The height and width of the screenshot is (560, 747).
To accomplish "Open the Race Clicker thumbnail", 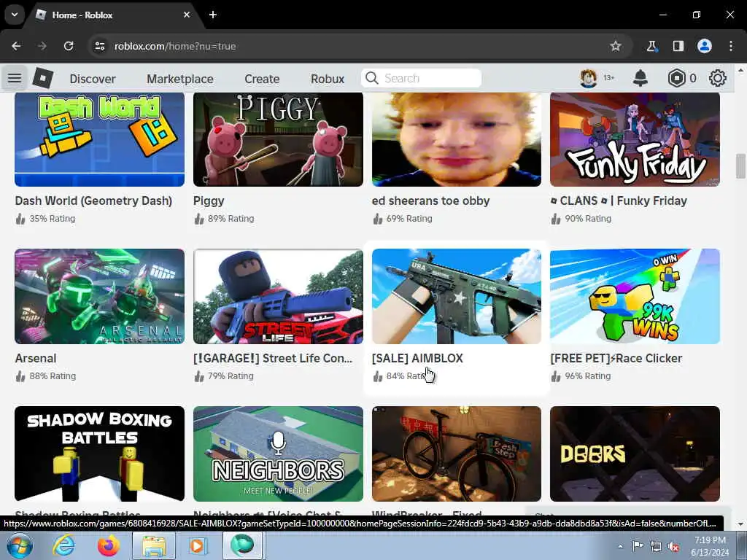I will [x=635, y=296].
